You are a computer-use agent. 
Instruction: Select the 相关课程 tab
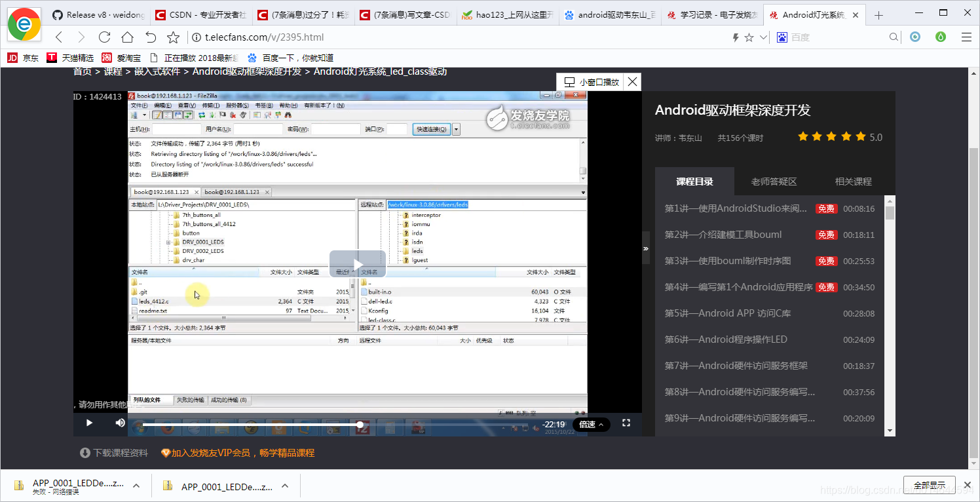point(854,182)
